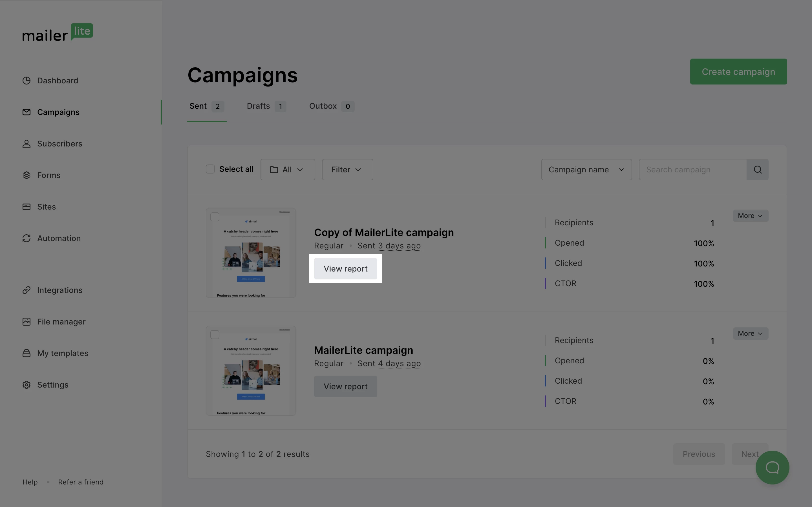The width and height of the screenshot is (812, 507).
Task: Click the Automation refresh-arrows icon
Action: (x=27, y=238)
